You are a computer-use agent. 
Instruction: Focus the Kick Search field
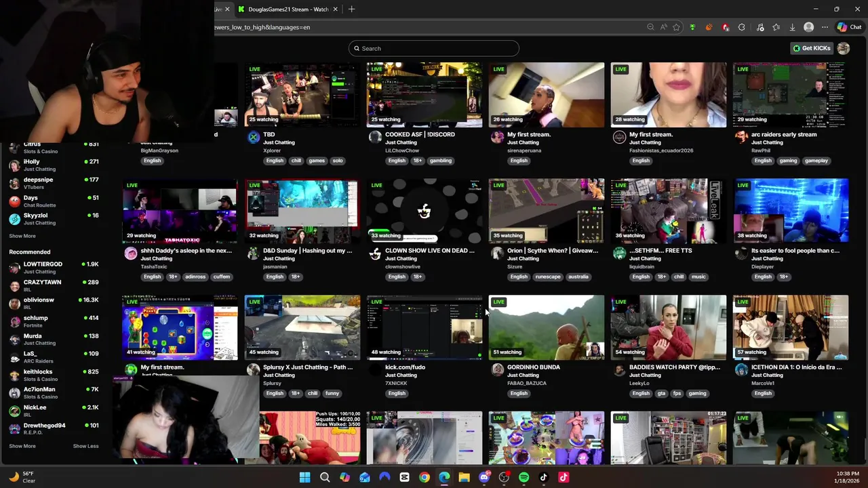434,48
